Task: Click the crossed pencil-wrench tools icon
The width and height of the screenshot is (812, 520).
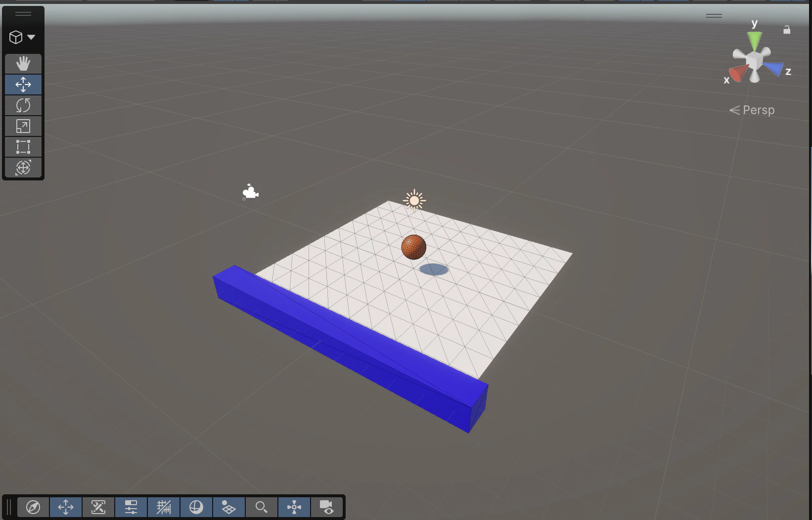Action: tap(98, 507)
